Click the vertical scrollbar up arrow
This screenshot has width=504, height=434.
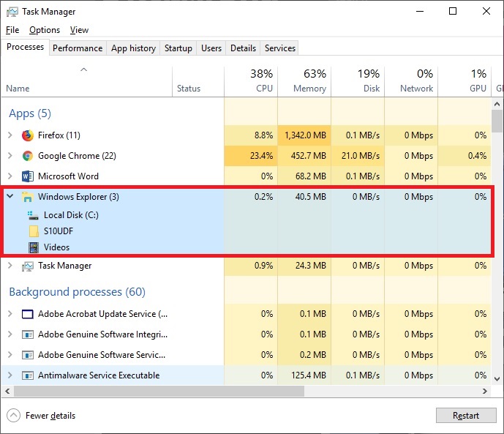point(497,104)
